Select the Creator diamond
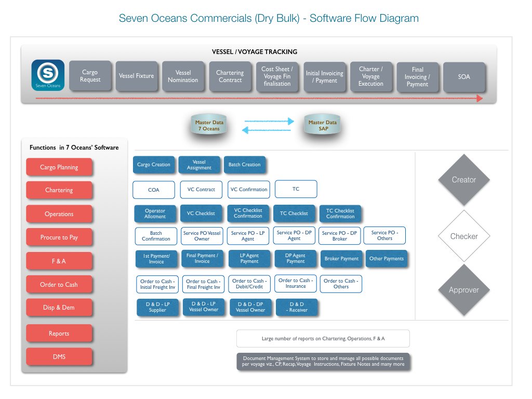Viewport: 532px width, 399px height. click(x=464, y=179)
